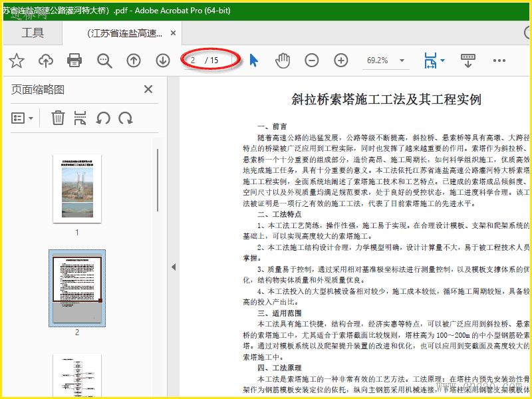Viewport: 532px width, 399px height.
Task: Open the fit page options dropdown arrow
Action: tap(442, 61)
